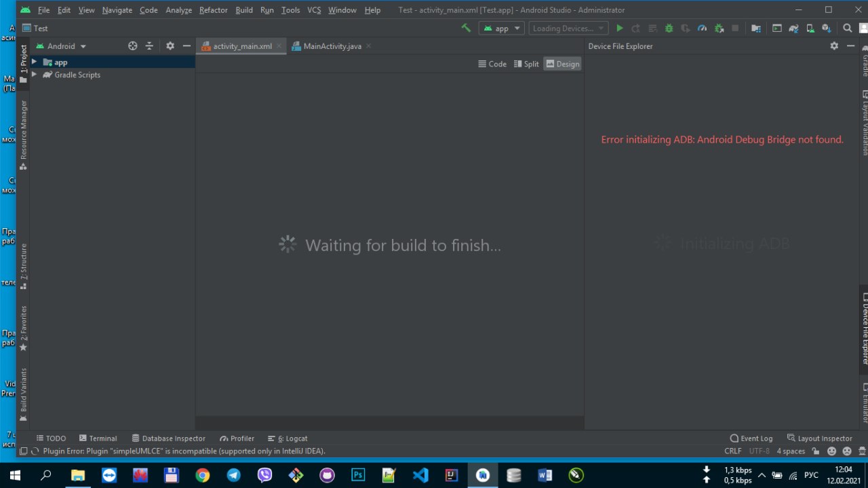Viewport: 868px width, 488px height.
Task: Click Attach Debugger to Android Process icon
Action: [x=719, y=28]
